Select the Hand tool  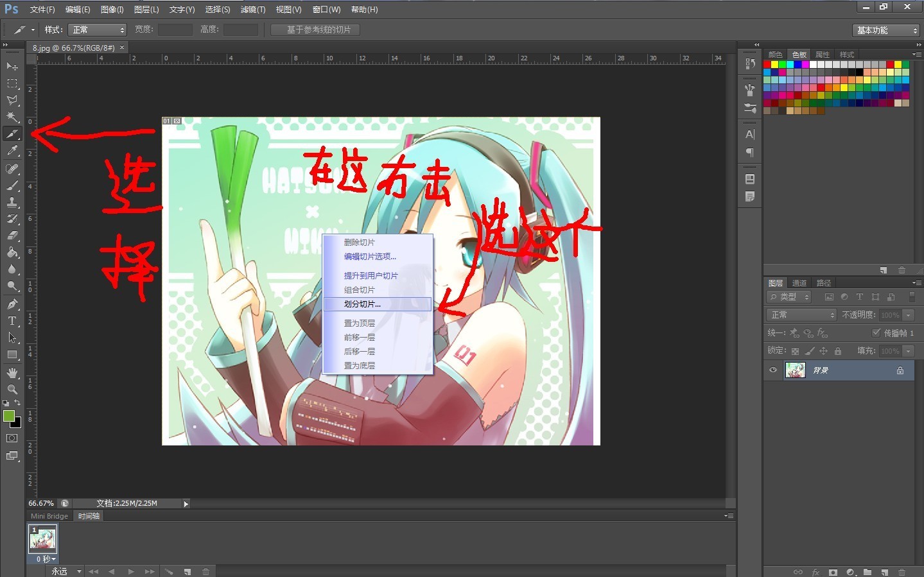12,373
